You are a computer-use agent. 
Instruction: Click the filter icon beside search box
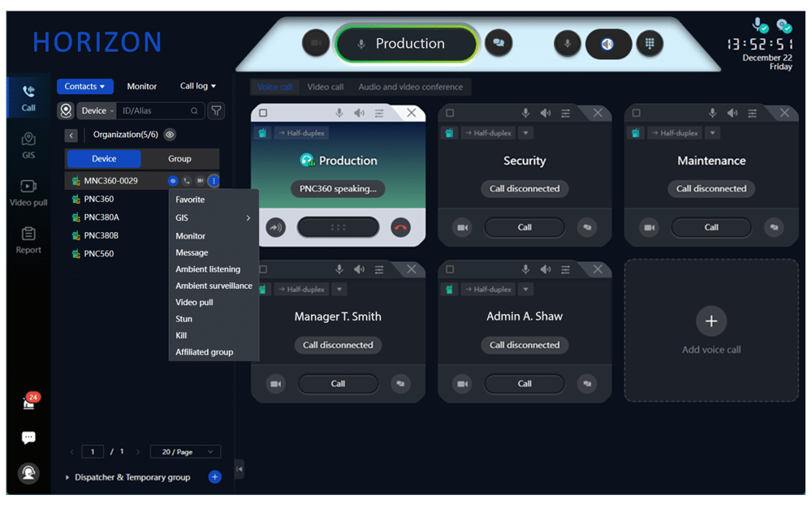click(x=216, y=110)
